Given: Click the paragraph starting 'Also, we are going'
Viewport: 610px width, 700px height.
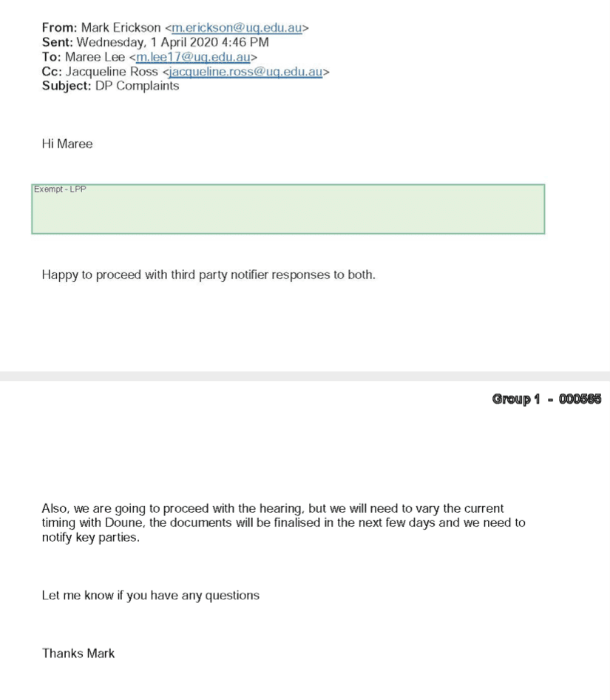Looking at the screenshot, I should pyautogui.click(x=283, y=522).
